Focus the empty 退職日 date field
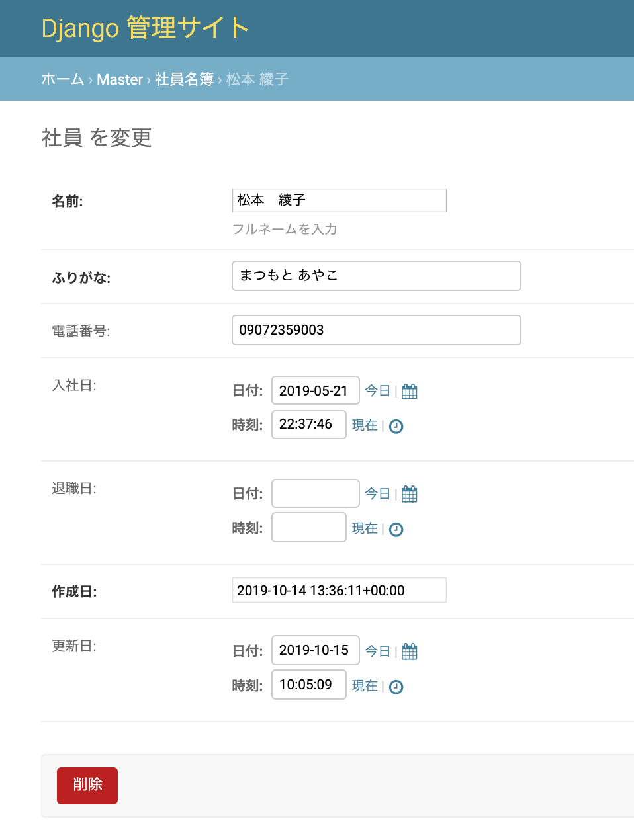Image resolution: width=634 pixels, height=840 pixels. [x=316, y=493]
